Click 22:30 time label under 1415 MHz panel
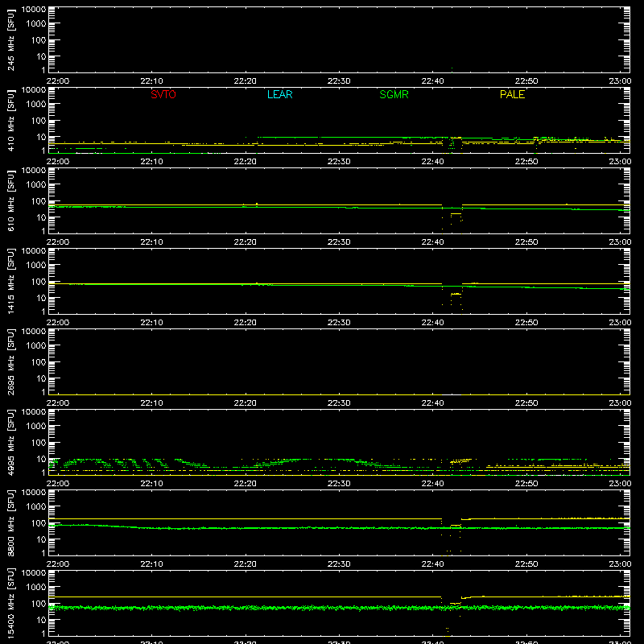644x644 pixels. (x=339, y=323)
